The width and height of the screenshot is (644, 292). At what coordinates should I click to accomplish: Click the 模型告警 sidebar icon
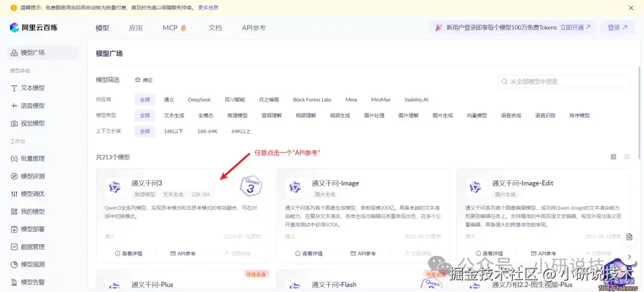pyautogui.click(x=14, y=282)
